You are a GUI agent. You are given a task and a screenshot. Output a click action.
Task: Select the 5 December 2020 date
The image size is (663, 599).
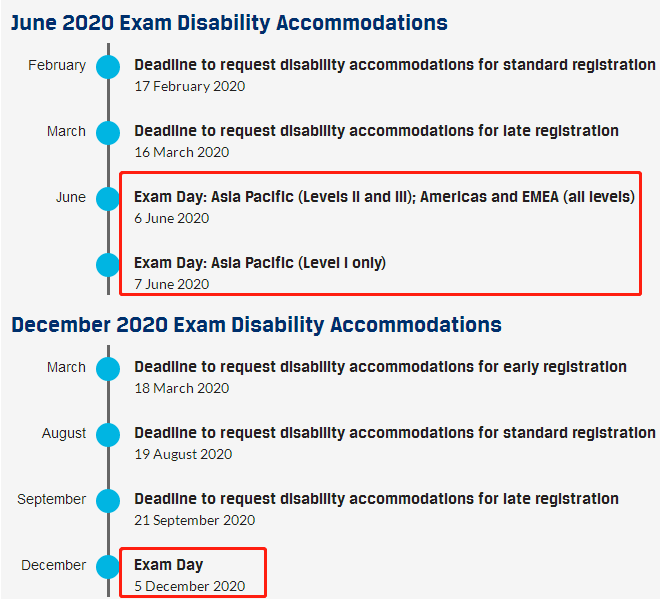tap(189, 586)
